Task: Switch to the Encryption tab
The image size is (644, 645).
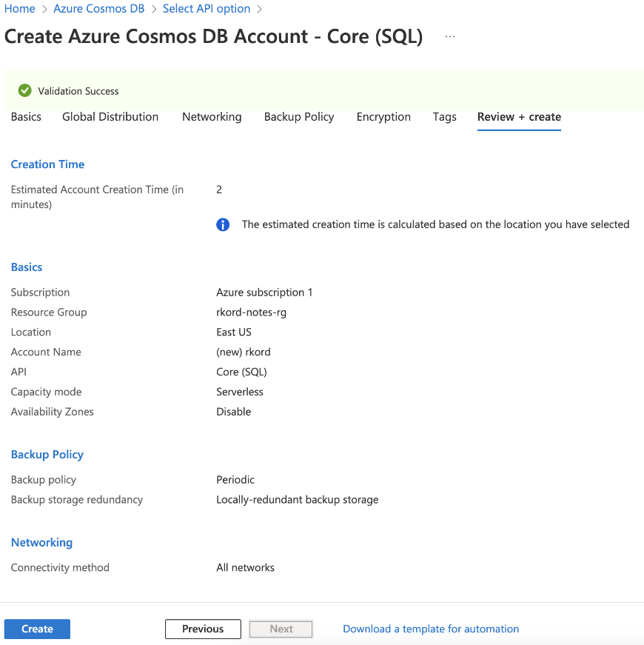Action: (383, 117)
